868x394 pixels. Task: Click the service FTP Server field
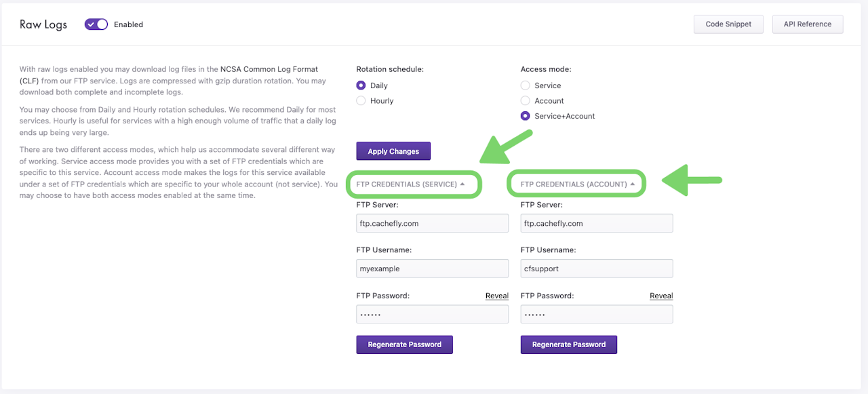pyautogui.click(x=432, y=224)
